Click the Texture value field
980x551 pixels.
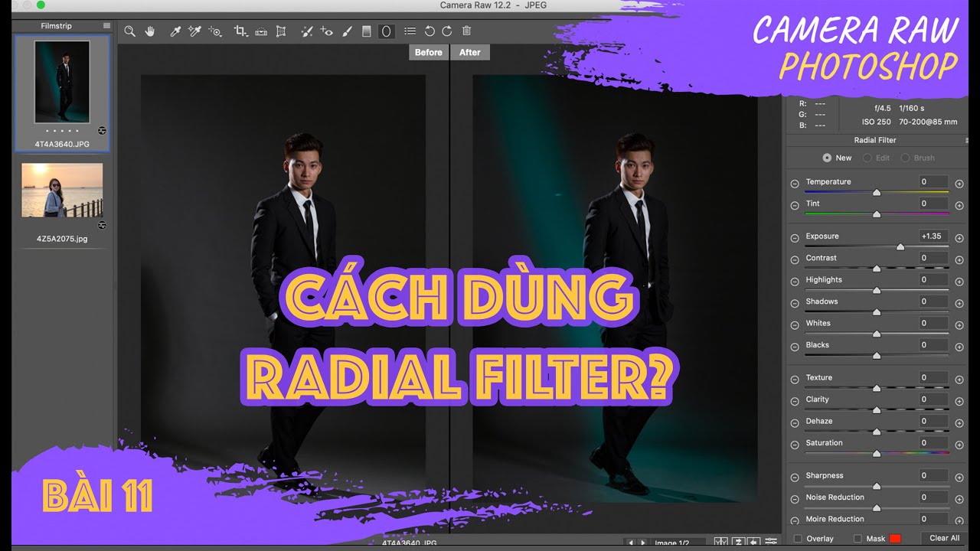pyautogui.click(x=934, y=377)
